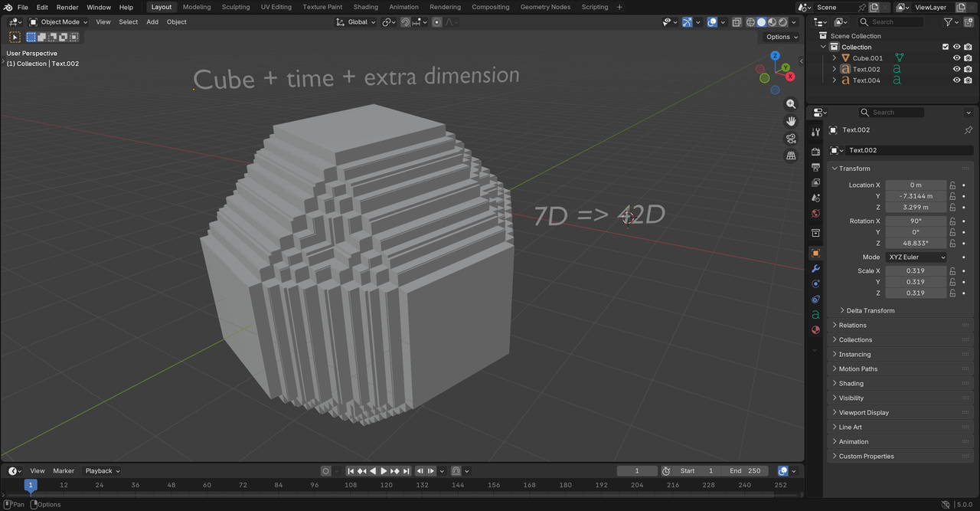The width and height of the screenshot is (980, 511).
Task: Open the Collection properties tab
Action: (815, 233)
